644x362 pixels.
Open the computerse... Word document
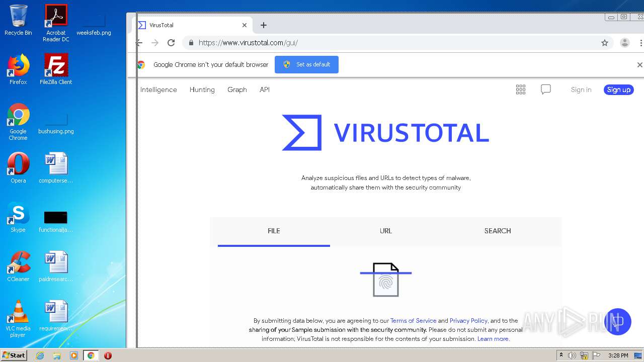(56, 168)
